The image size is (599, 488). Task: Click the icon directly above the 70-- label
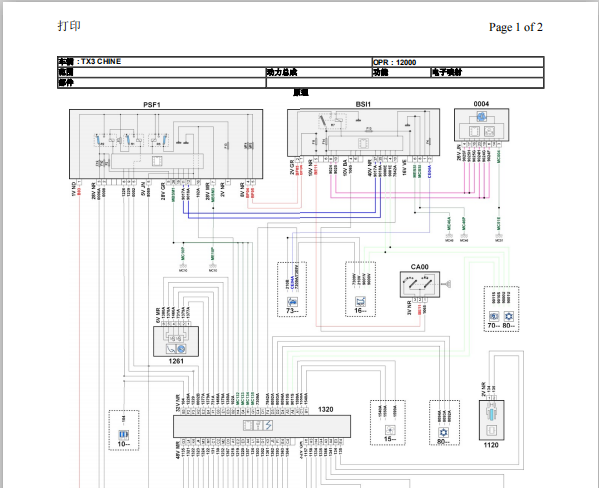click(x=494, y=316)
